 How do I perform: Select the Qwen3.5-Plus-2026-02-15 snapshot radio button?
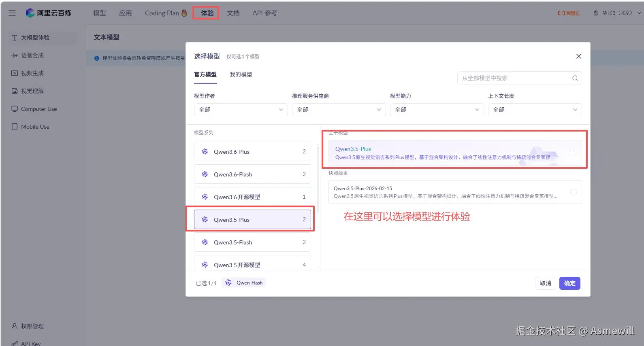click(574, 192)
